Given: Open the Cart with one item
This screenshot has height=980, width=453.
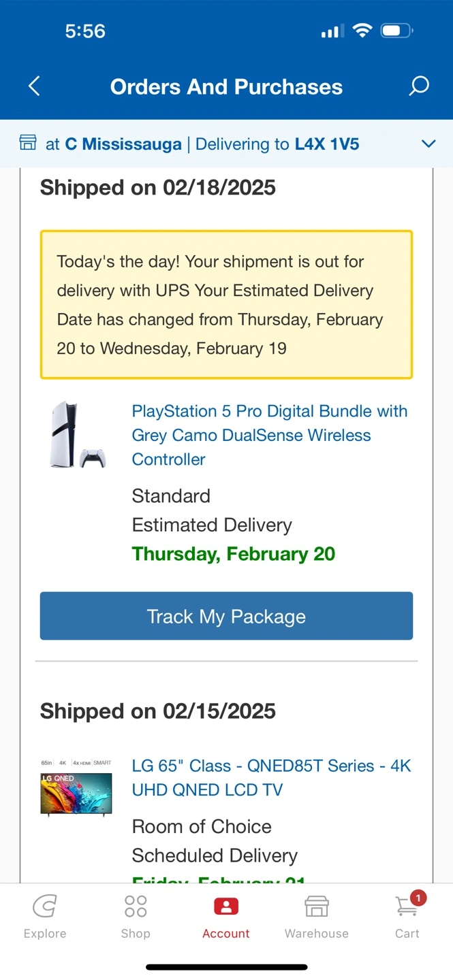Looking at the screenshot, I should click(407, 917).
